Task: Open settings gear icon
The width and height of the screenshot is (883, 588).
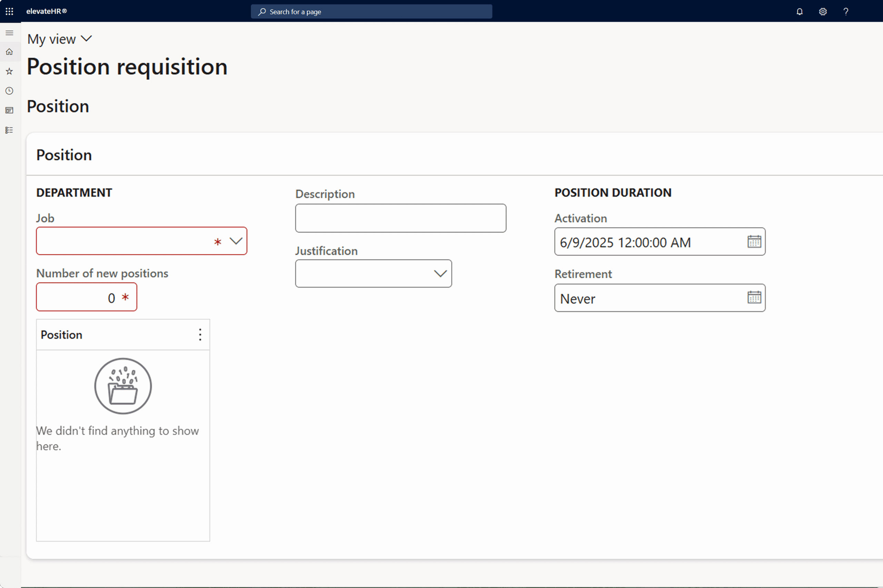Action: pyautogui.click(x=823, y=12)
